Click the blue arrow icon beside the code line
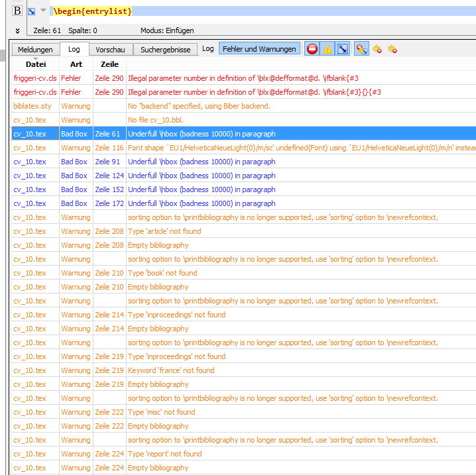Image resolution: width=476 pixels, height=475 pixels. point(31,11)
